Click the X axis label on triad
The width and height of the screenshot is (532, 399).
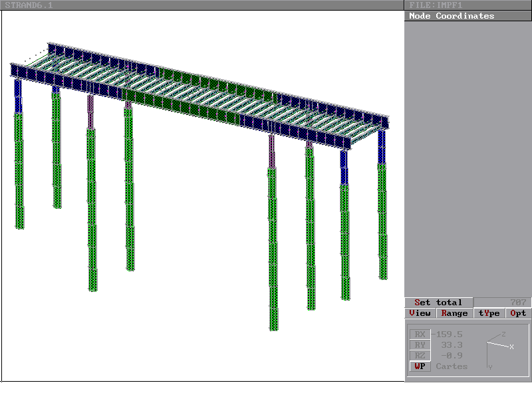(511, 347)
